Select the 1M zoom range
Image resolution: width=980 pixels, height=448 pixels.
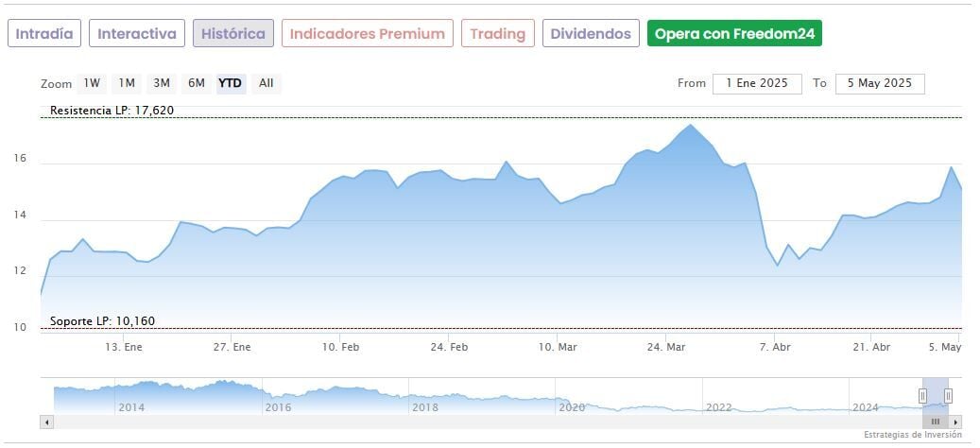[x=127, y=83]
